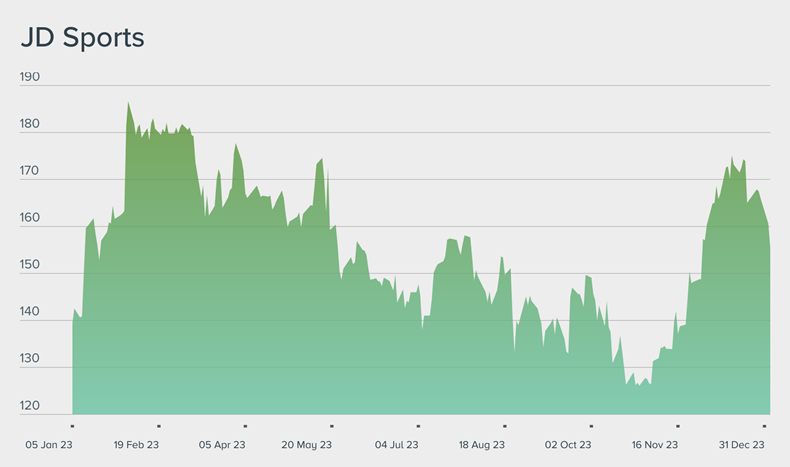Screen dimensions: 790x467
Task: Select the 130 y-axis label
Action: [x=30, y=359]
